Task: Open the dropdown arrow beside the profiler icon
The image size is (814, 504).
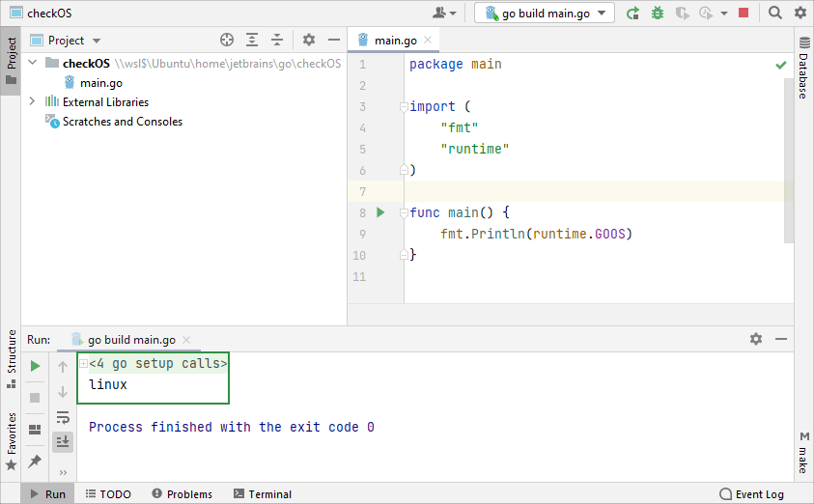Action: (724, 13)
